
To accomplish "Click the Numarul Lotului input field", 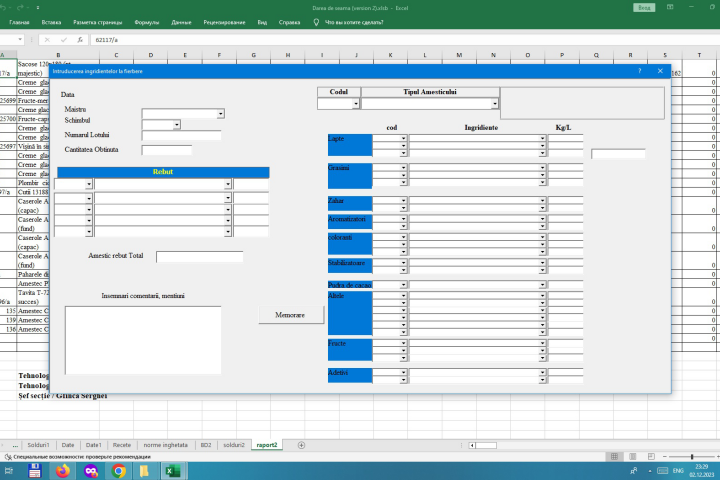I will [x=181, y=135].
